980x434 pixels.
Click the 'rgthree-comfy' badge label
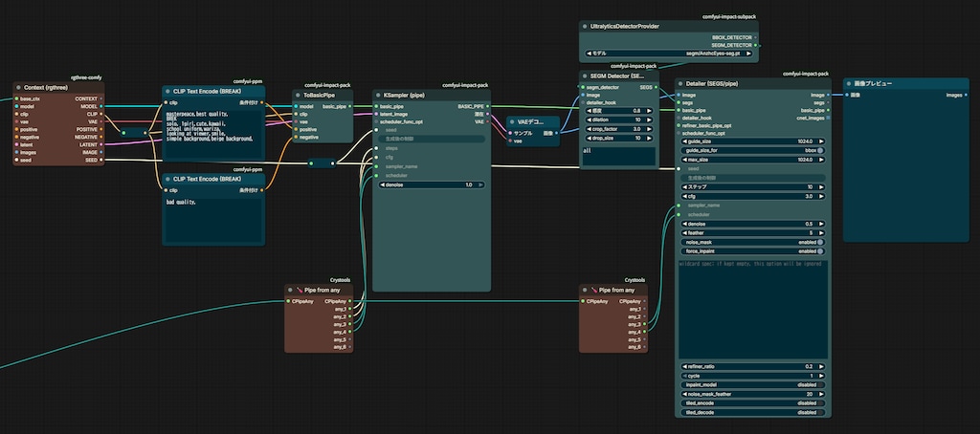87,77
